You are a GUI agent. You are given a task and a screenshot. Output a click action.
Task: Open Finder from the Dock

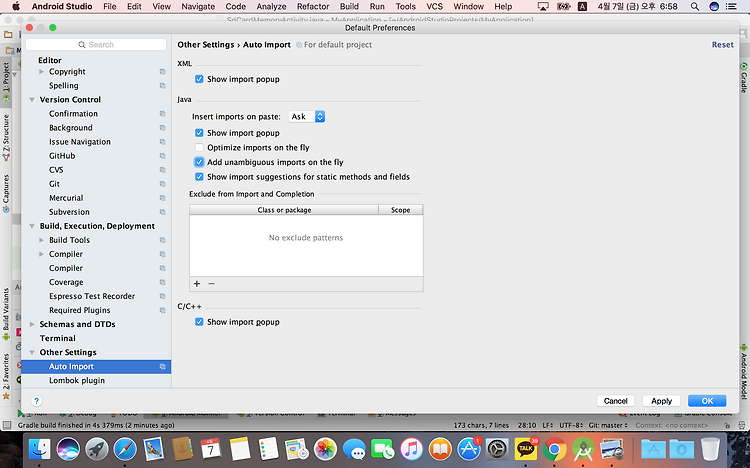point(39,449)
